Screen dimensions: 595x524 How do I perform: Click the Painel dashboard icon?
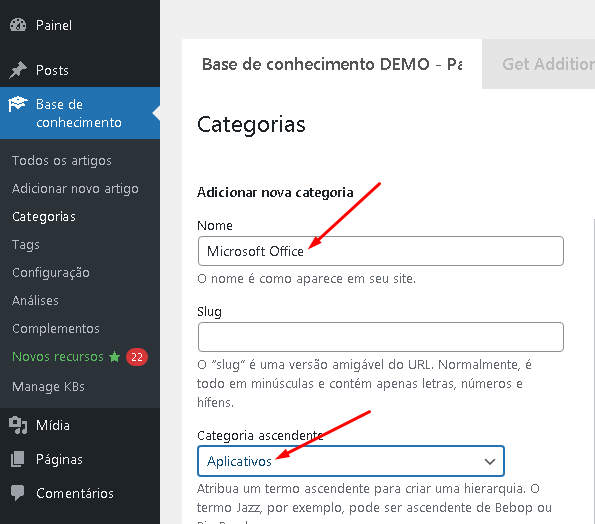point(18,25)
